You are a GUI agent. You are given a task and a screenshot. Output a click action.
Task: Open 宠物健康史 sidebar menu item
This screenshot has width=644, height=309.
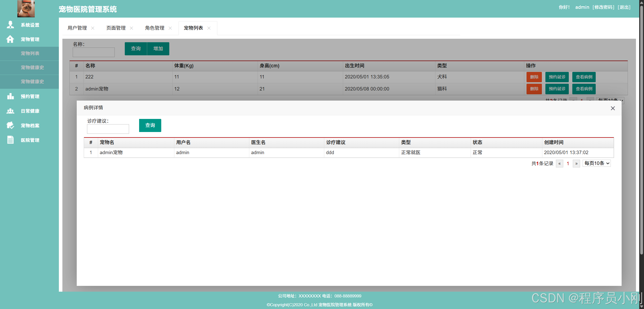click(x=32, y=67)
